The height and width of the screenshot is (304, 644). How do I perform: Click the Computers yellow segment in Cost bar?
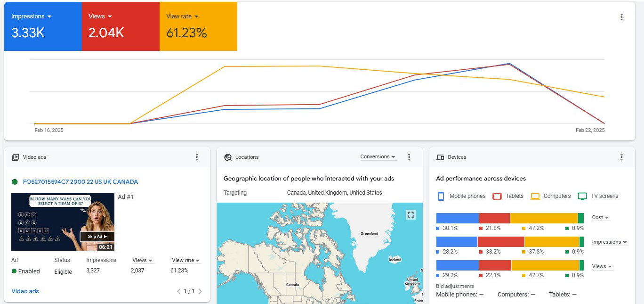[x=543, y=218]
